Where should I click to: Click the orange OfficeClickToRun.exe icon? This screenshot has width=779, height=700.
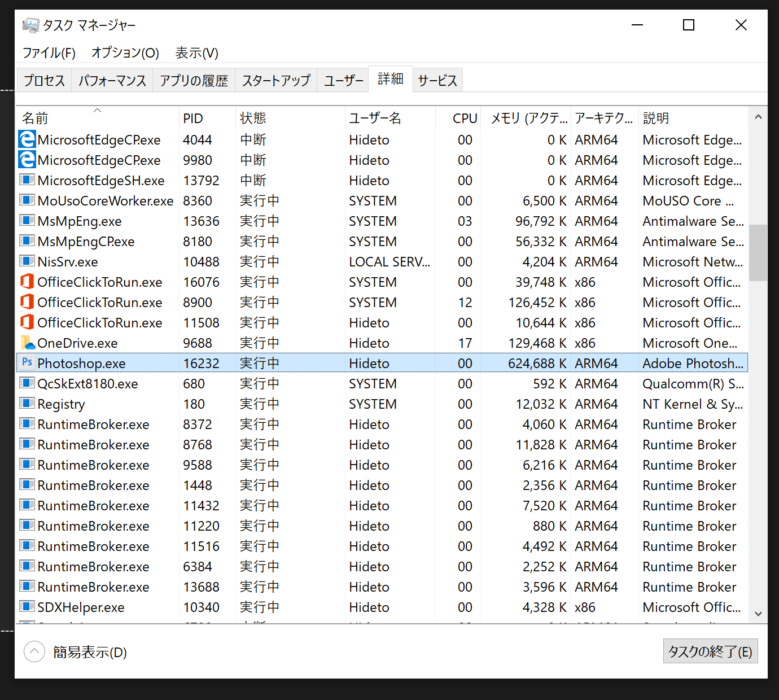27,282
